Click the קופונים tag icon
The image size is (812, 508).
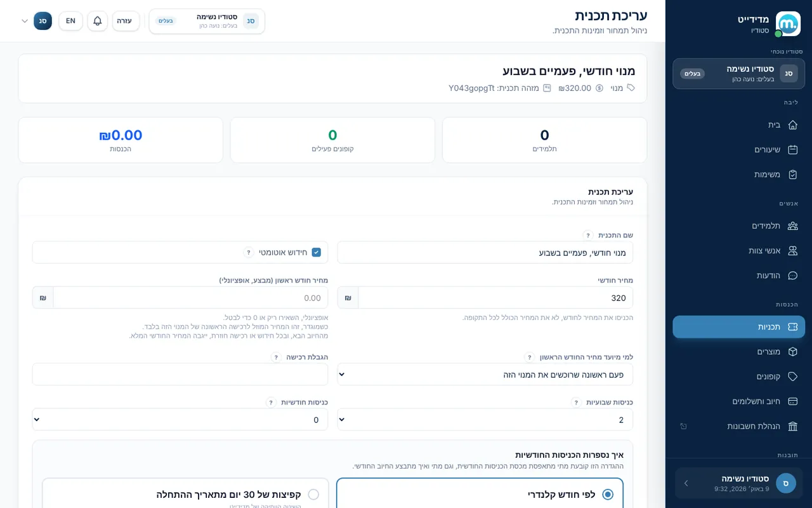[x=792, y=377]
